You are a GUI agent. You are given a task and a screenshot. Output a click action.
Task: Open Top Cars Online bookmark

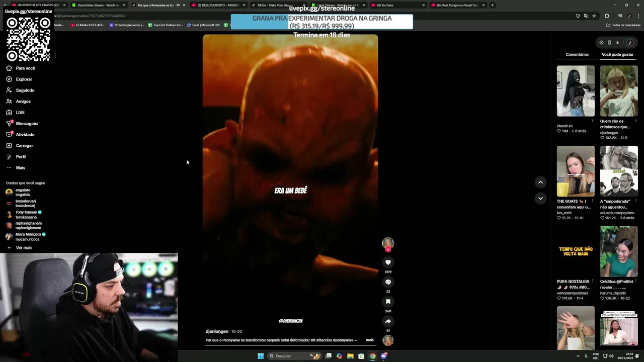(166, 25)
